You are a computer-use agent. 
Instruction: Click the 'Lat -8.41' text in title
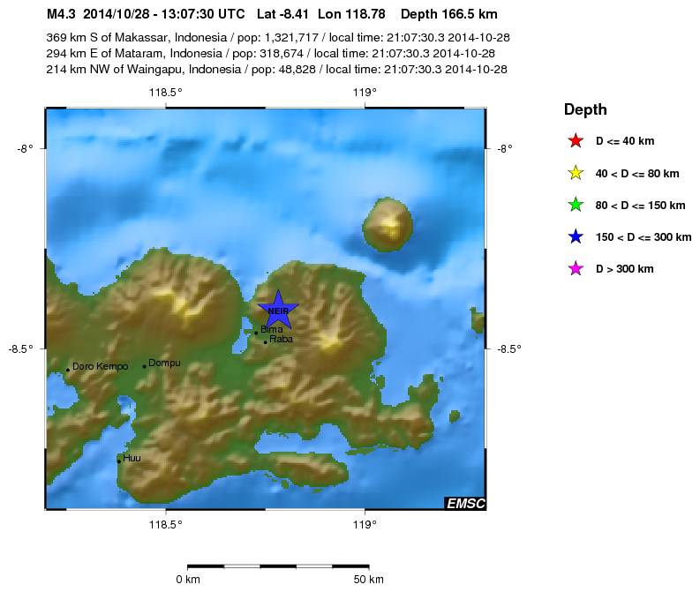coord(282,14)
